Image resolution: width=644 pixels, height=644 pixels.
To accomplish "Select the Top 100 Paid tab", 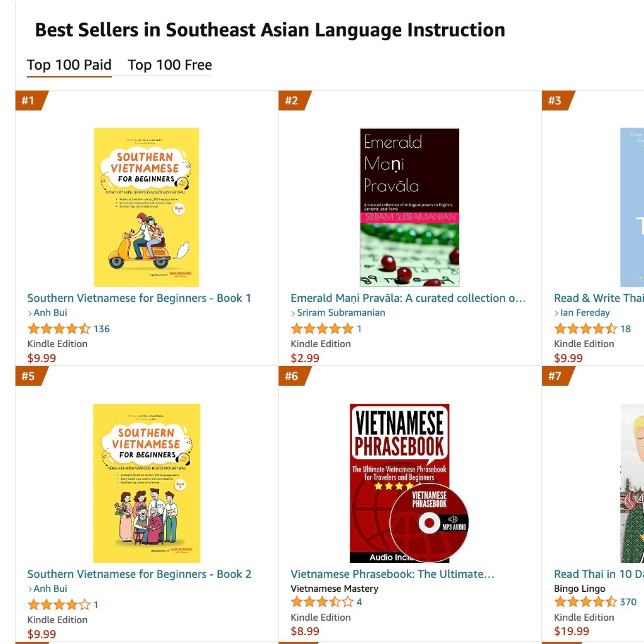I will tap(69, 65).
